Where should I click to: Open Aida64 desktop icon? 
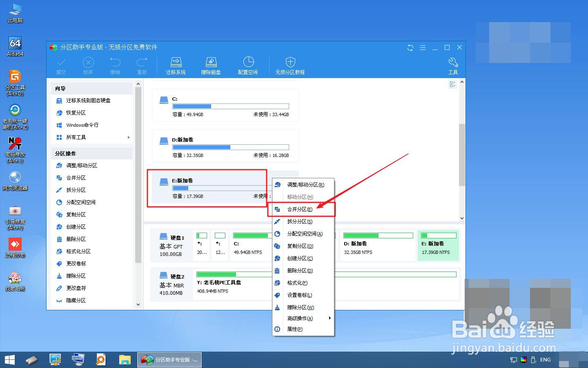(x=15, y=47)
